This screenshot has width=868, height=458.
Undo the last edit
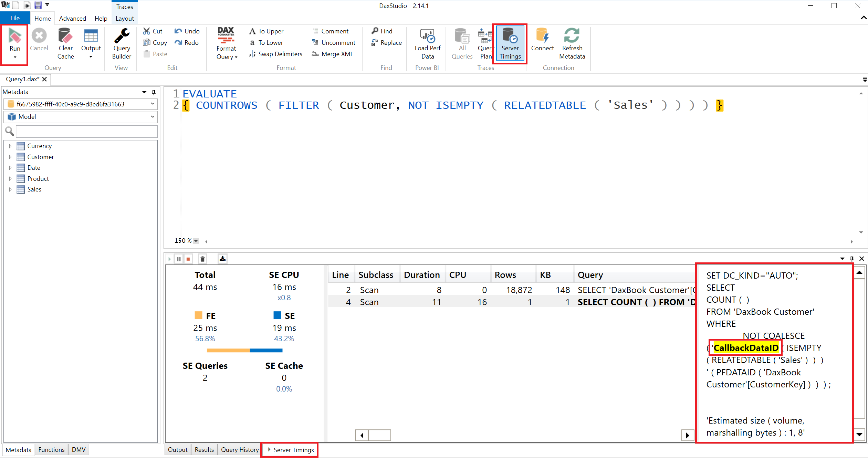pos(187,31)
